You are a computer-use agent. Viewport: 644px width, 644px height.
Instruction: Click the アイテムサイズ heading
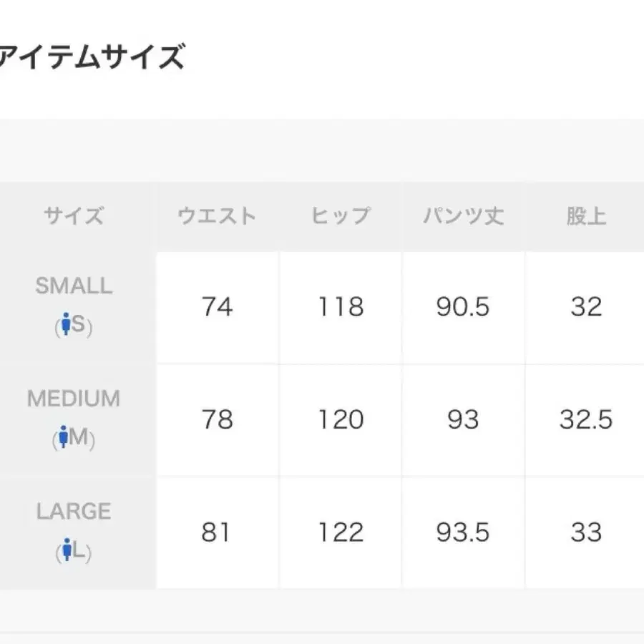[x=92, y=57]
